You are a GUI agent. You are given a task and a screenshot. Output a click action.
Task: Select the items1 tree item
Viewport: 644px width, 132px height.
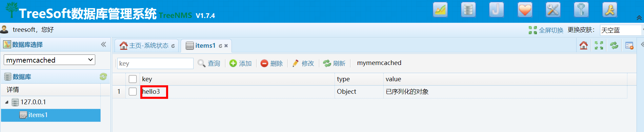pos(51,115)
